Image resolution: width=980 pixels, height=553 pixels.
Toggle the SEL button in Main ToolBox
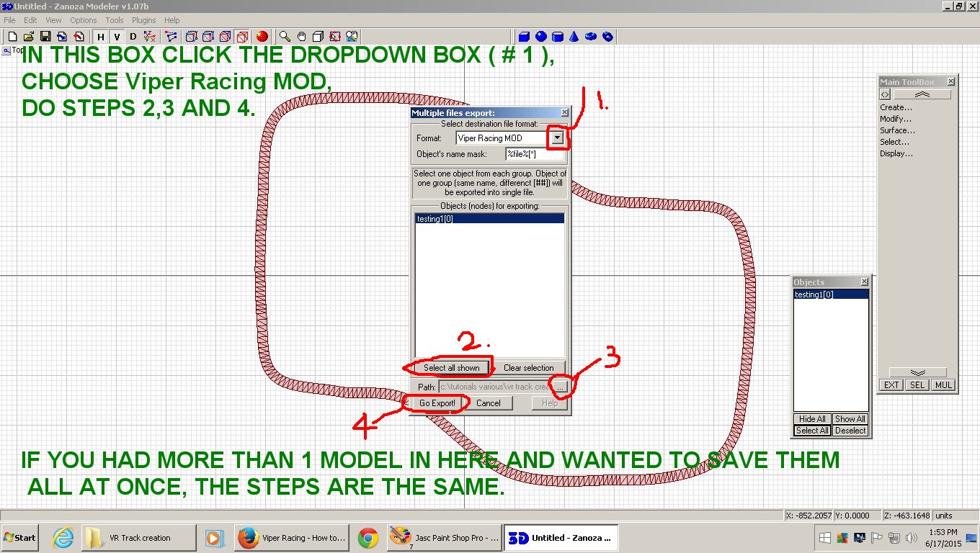tap(917, 385)
